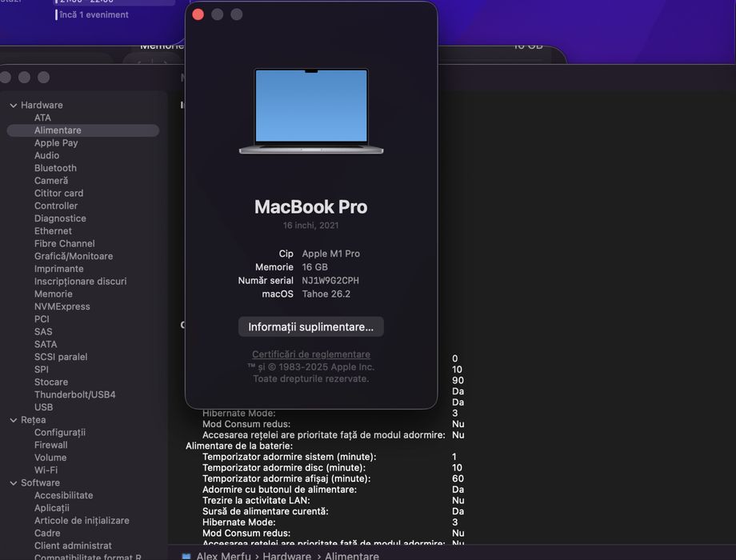
Task: Click Hardware in the bottom path bar
Action: pyautogui.click(x=286, y=556)
